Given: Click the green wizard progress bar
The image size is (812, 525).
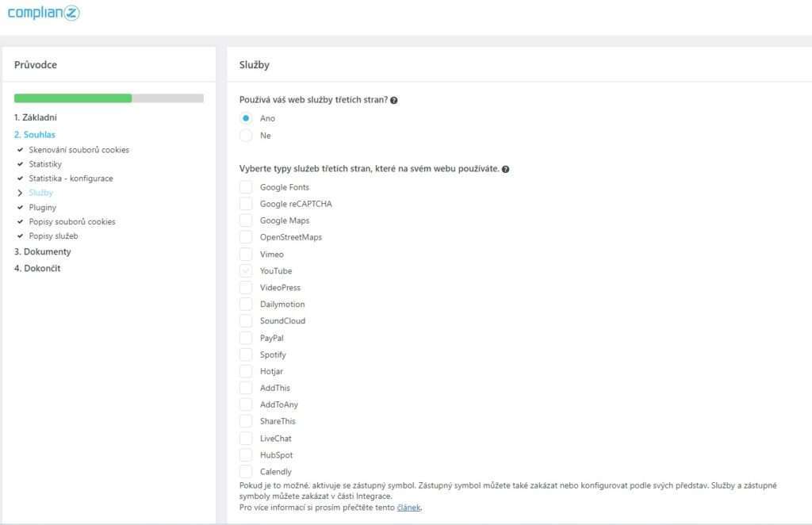Looking at the screenshot, I should point(73,98).
